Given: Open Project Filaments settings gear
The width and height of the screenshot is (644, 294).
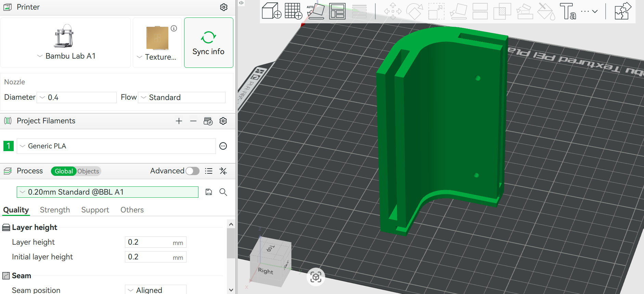Looking at the screenshot, I should coord(223,121).
